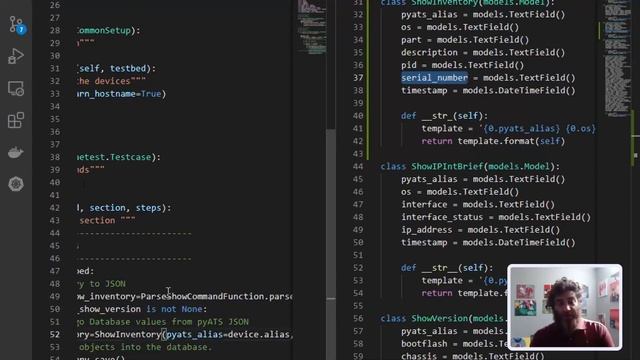Open the Docker view
This screenshot has height=360, width=640.
(x=16, y=152)
